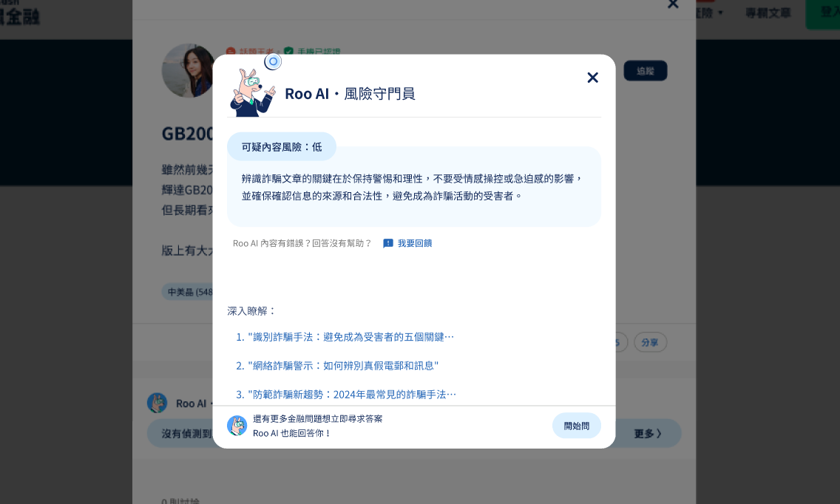Click the 開始問 button

577,426
